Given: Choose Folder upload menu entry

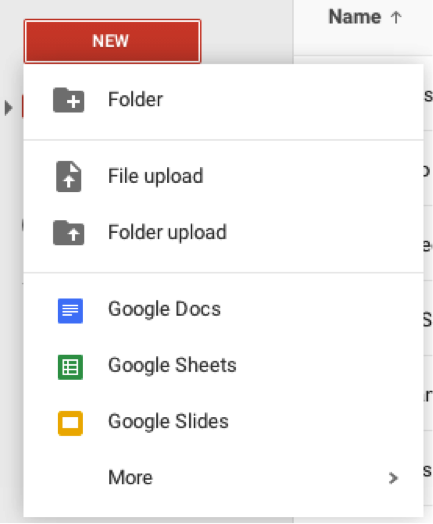Looking at the screenshot, I should (224, 233).
